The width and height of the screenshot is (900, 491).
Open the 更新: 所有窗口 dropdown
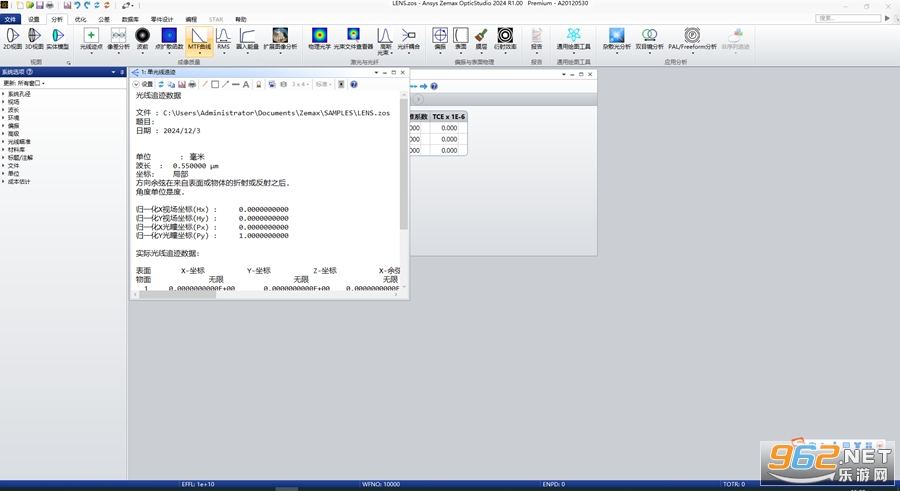pyautogui.click(x=24, y=83)
